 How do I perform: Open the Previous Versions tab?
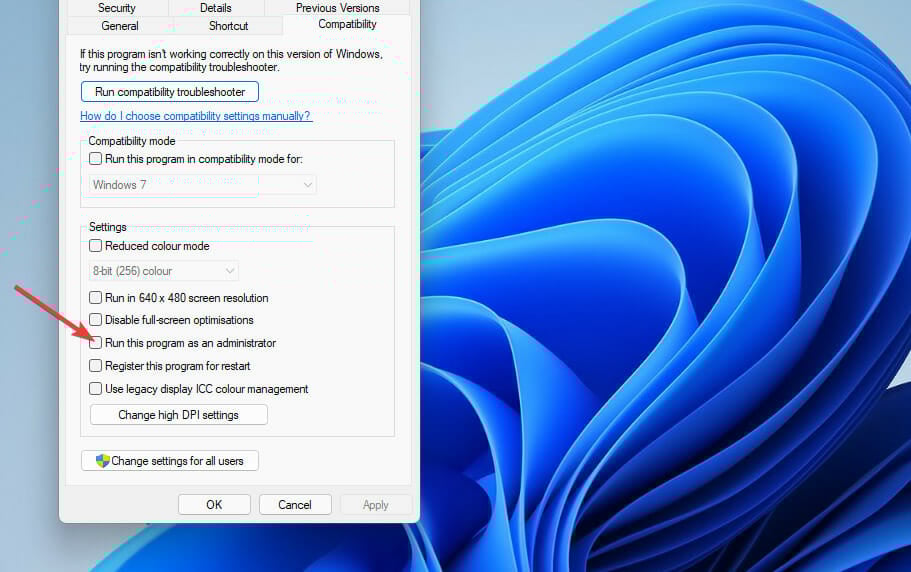[x=338, y=8]
